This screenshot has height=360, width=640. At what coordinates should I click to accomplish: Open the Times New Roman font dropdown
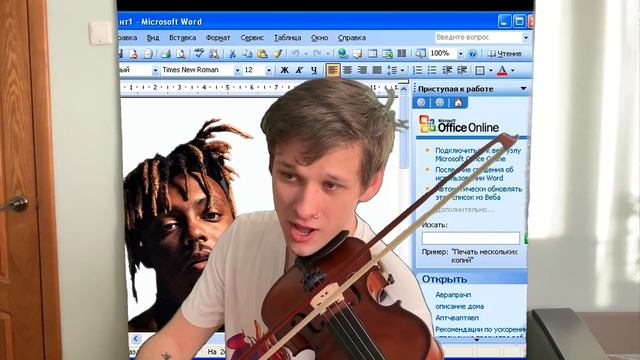tap(237, 71)
